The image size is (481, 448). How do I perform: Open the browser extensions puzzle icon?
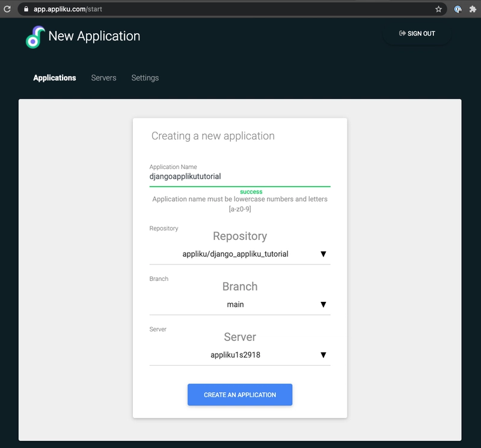pos(473,9)
